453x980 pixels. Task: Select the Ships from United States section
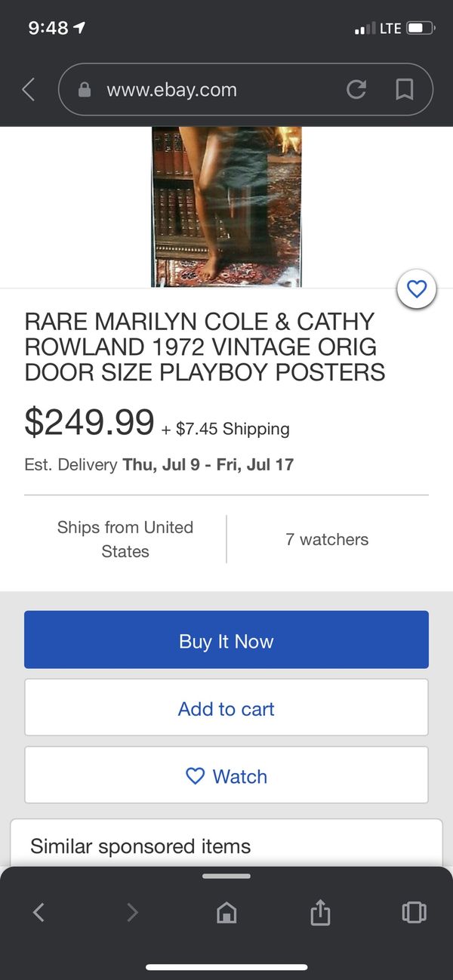[x=125, y=539]
